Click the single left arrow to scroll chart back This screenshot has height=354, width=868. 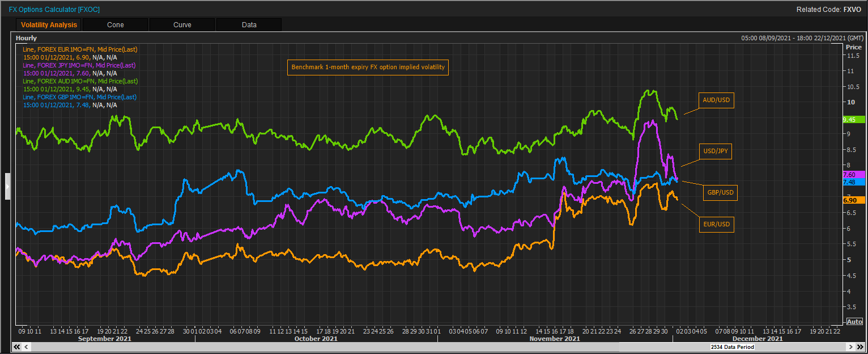25,347
